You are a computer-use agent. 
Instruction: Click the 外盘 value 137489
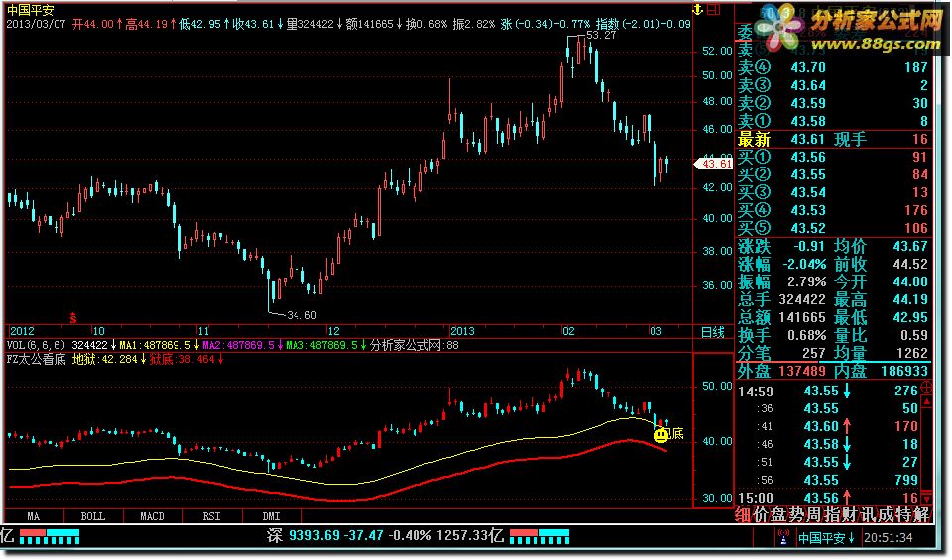800,371
